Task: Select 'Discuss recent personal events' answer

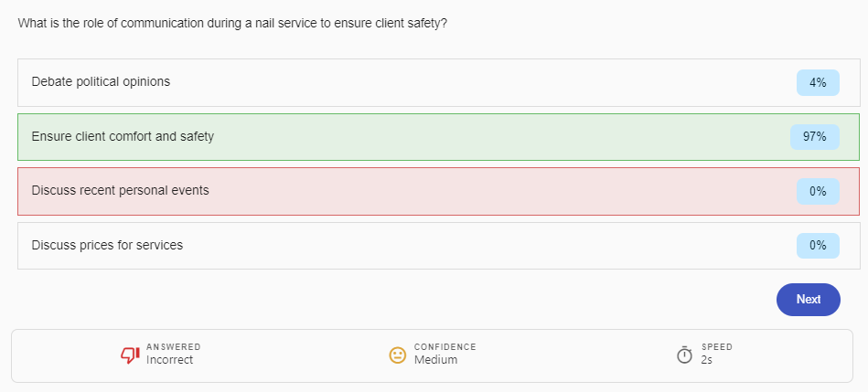Action: 120,191
